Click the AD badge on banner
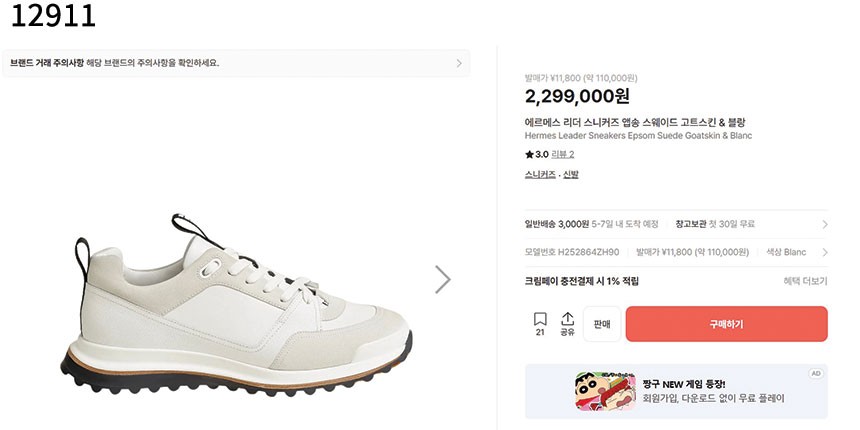This screenshot has width=860, height=430. pos(816,373)
